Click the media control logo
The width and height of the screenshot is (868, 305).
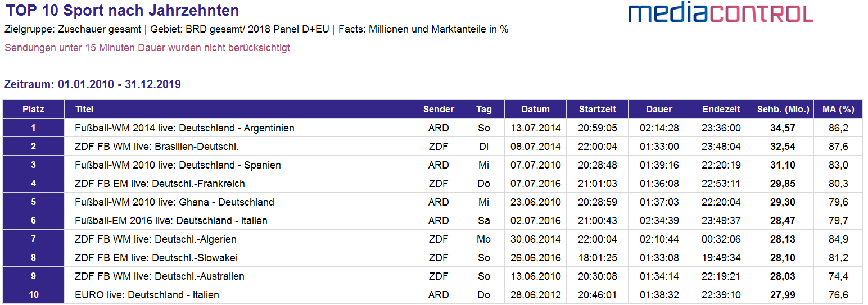tap(721, 12)
